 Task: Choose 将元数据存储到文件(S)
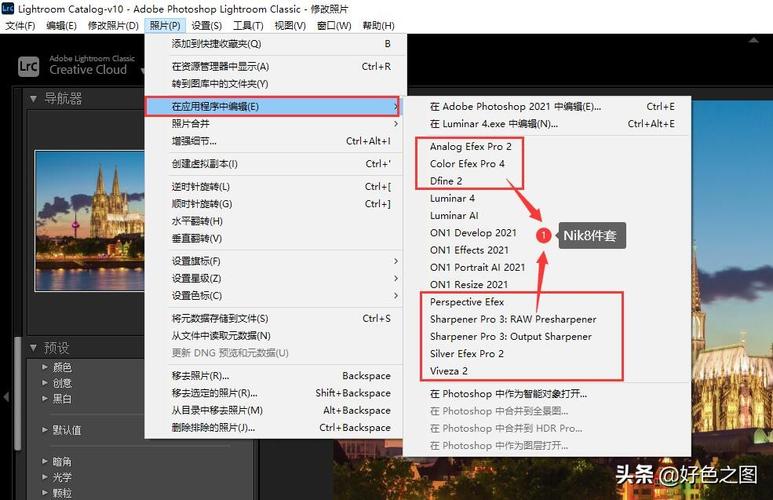pos(275,319)
